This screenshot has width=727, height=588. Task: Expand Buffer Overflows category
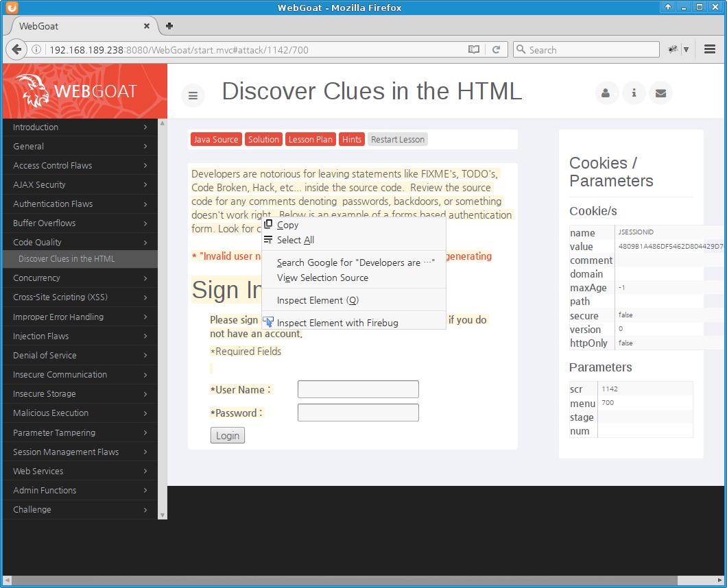click(x=80, y=223)
